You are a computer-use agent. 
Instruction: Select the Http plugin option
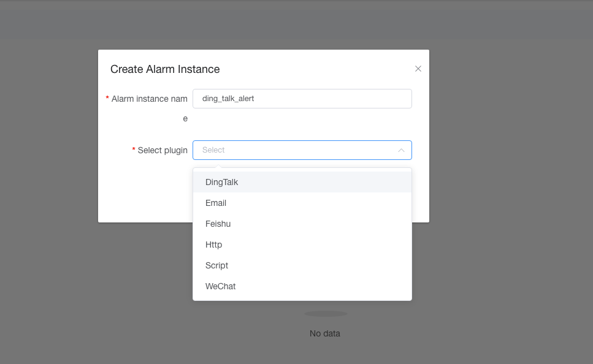click(214, 245)
